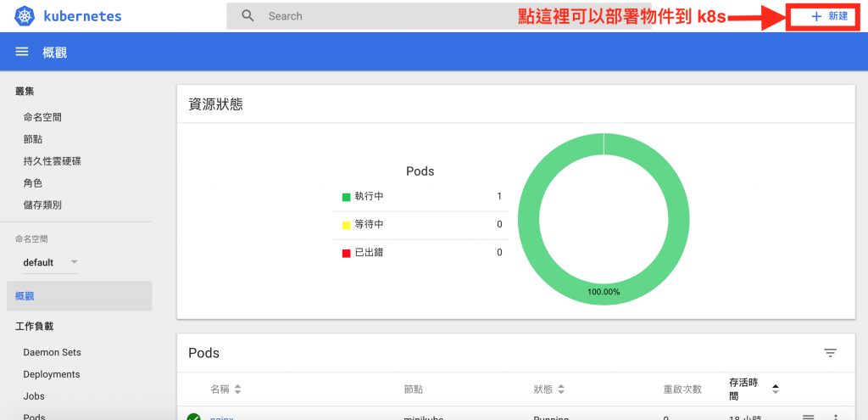Click the 新建 create button
Image resolution: width=868 pixels, height=420 pixels.
829,16
